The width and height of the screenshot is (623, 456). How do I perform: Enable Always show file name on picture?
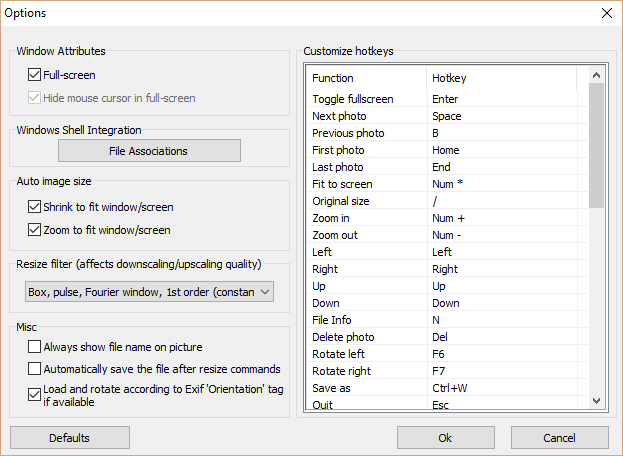click(36, 347)
